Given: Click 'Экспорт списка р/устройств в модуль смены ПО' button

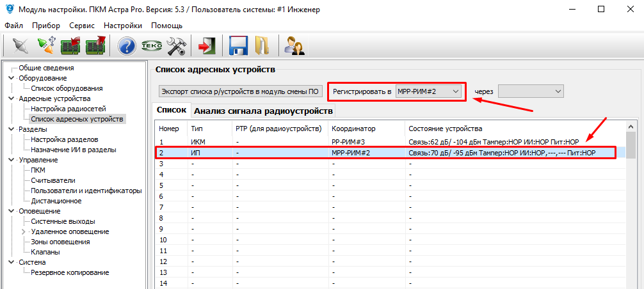Looking at the screenshot, I should point(240,91).
